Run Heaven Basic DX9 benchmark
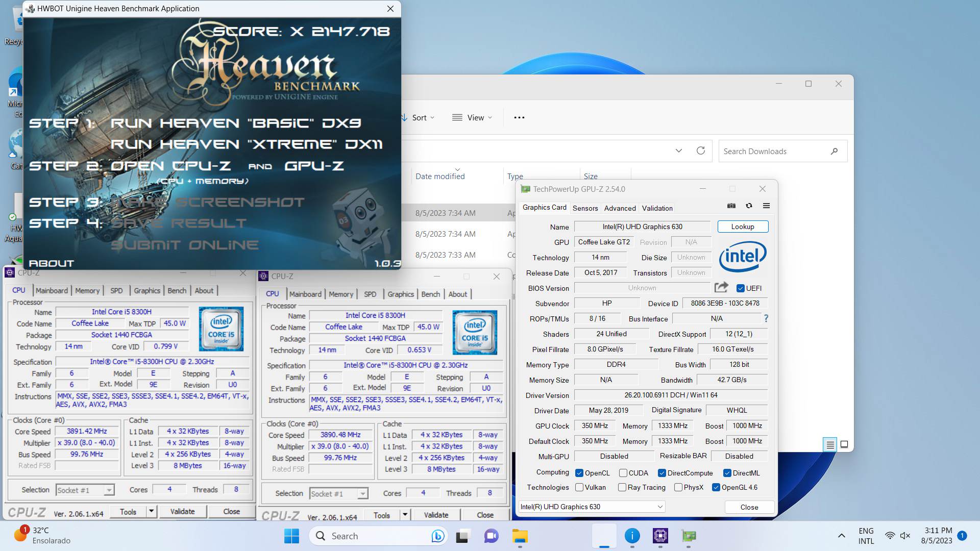980x551 pixels. 236,123
